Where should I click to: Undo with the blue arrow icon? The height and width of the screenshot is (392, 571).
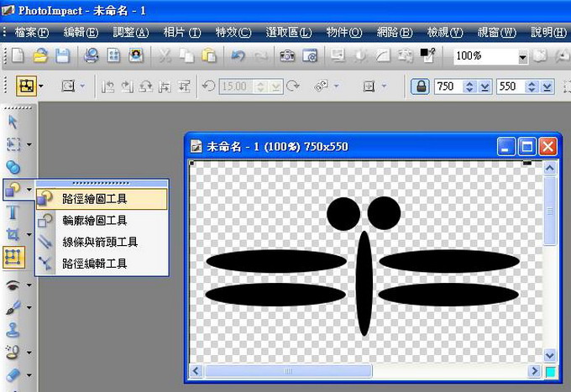click(x=238, y=55)
